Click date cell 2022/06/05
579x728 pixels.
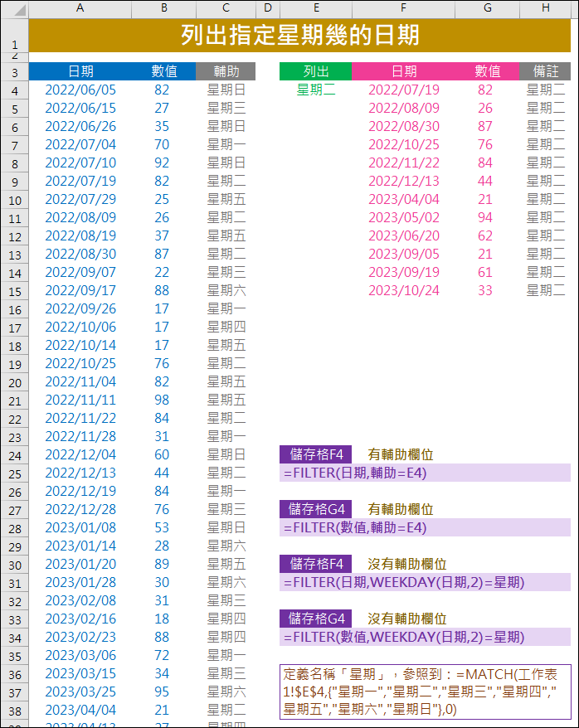[80, 90]
